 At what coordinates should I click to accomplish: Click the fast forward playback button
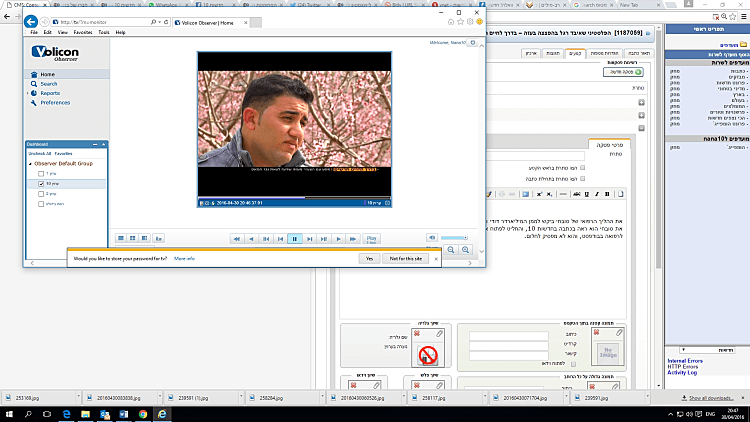[x=354, y=239]
